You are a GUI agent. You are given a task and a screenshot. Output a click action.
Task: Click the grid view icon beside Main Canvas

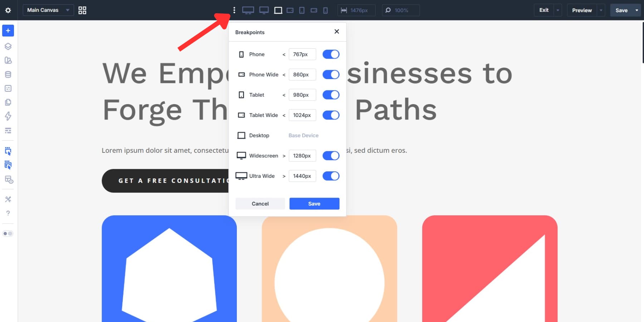tap(82, 10)
